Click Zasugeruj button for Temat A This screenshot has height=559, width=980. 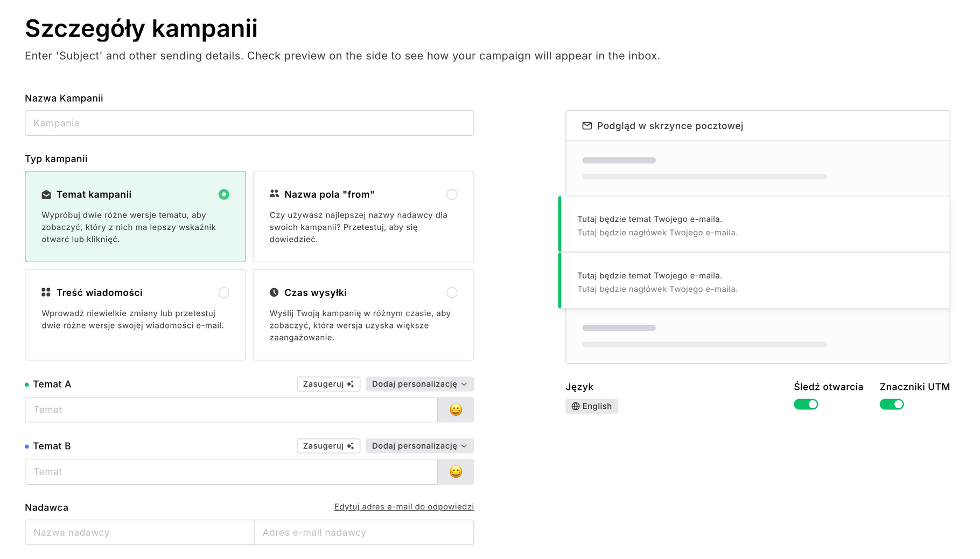328,384
